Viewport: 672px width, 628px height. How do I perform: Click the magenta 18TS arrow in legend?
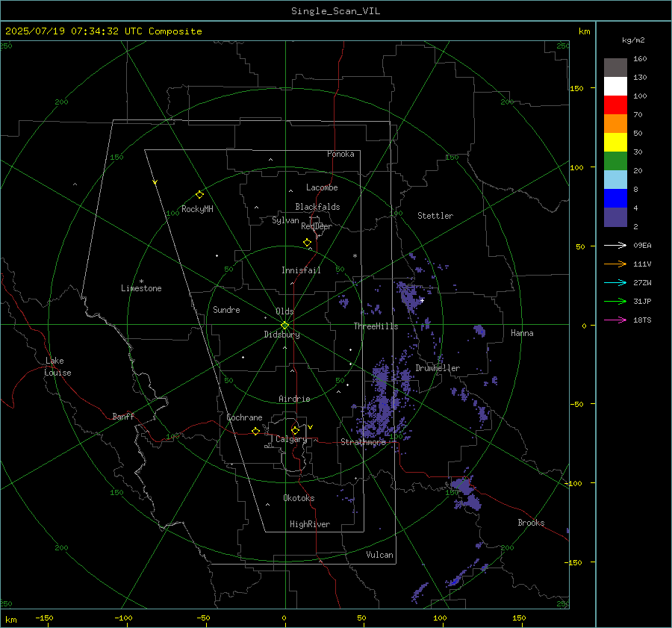615,320
